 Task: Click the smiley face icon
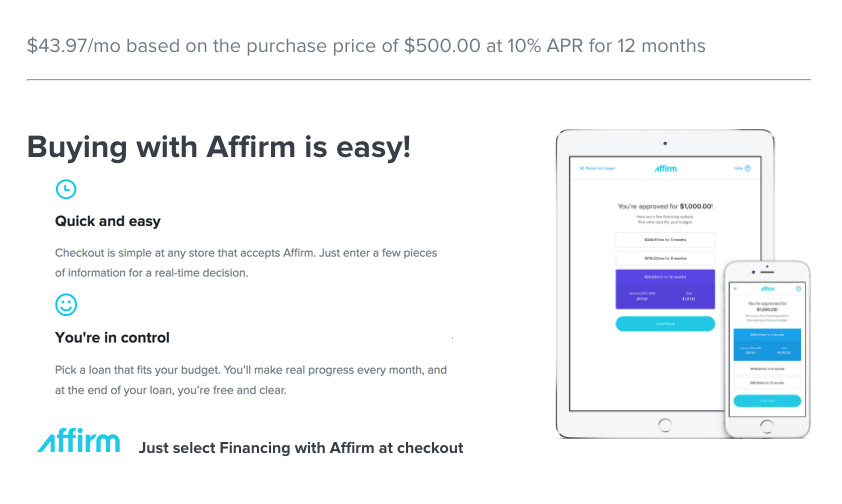click(x=66, y=305)
